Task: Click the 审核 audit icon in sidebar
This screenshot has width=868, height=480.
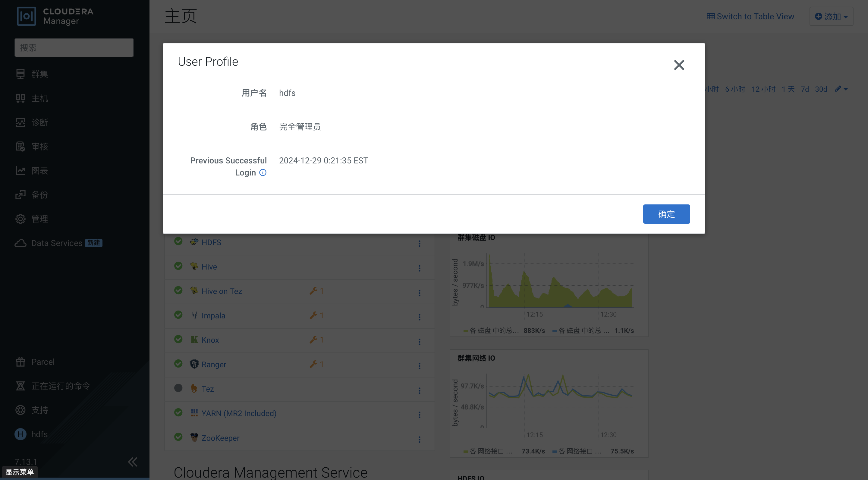Action: 20,147
